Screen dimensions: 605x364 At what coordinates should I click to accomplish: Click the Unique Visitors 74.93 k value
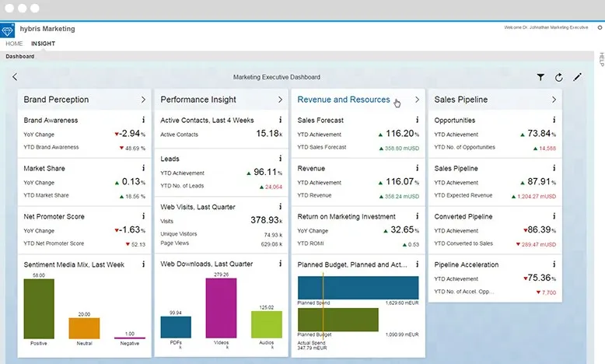[x=273, y=235]
